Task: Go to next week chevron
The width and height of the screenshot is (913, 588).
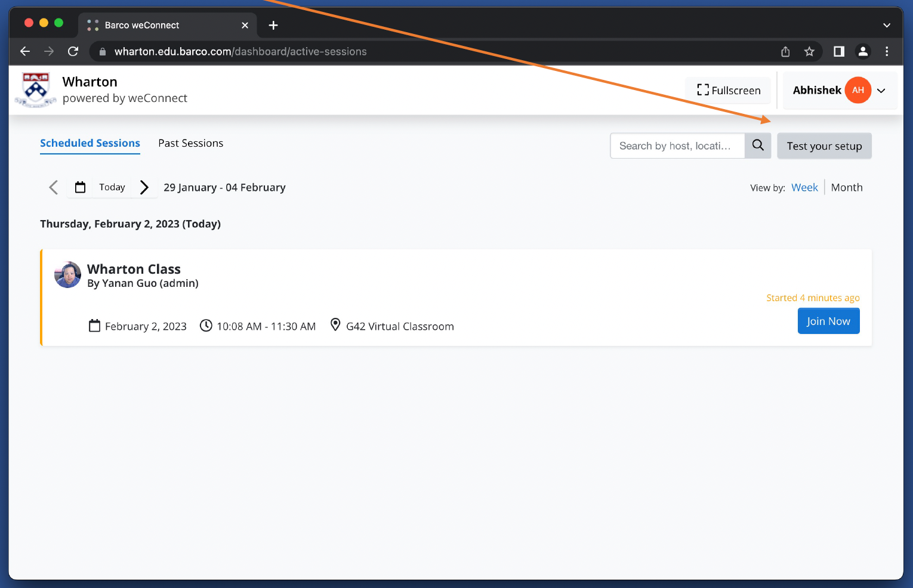Action: pos(144,187)
